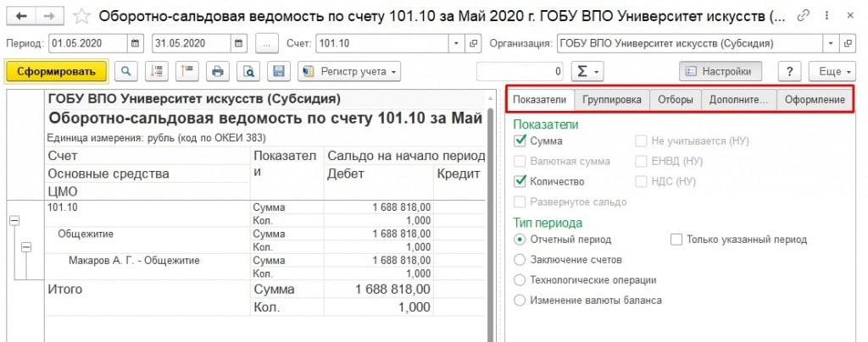This screenshot has width=868, height=342.
Task: Collapse the Общежитие group in the report
Action: point(25,247)
